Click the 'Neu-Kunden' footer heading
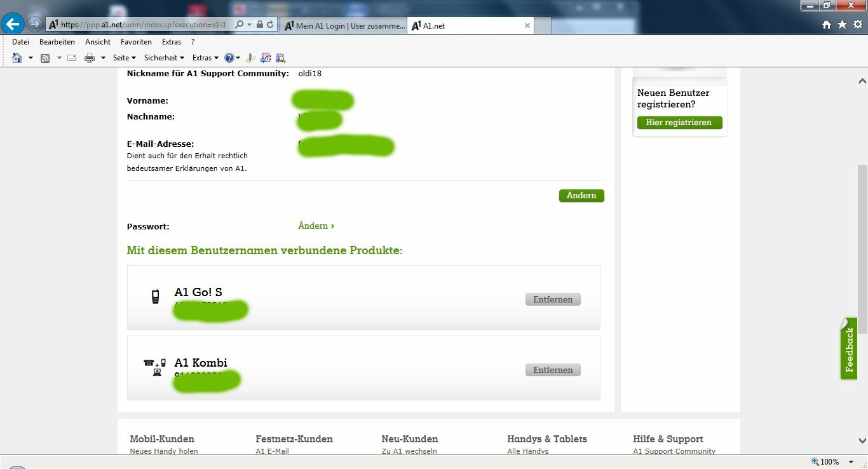Viewport: 868px width, 469px height. (x=410, y=439)
